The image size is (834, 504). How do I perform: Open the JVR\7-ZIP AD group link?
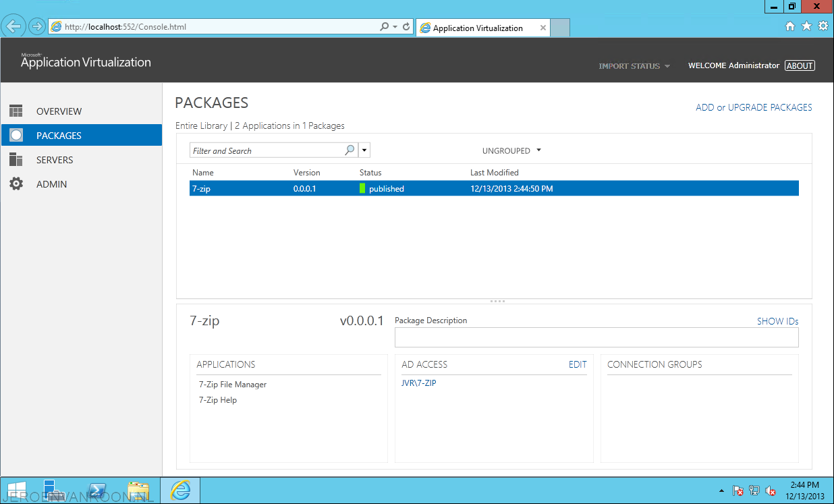(419, 383)
